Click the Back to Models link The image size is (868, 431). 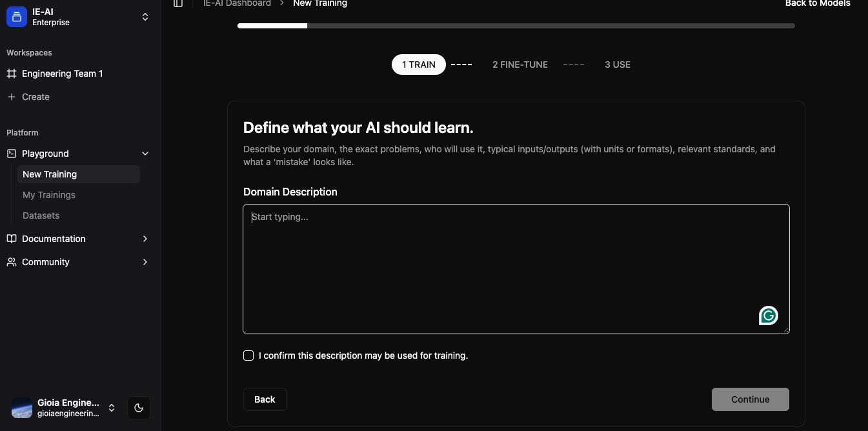[817, 3]
